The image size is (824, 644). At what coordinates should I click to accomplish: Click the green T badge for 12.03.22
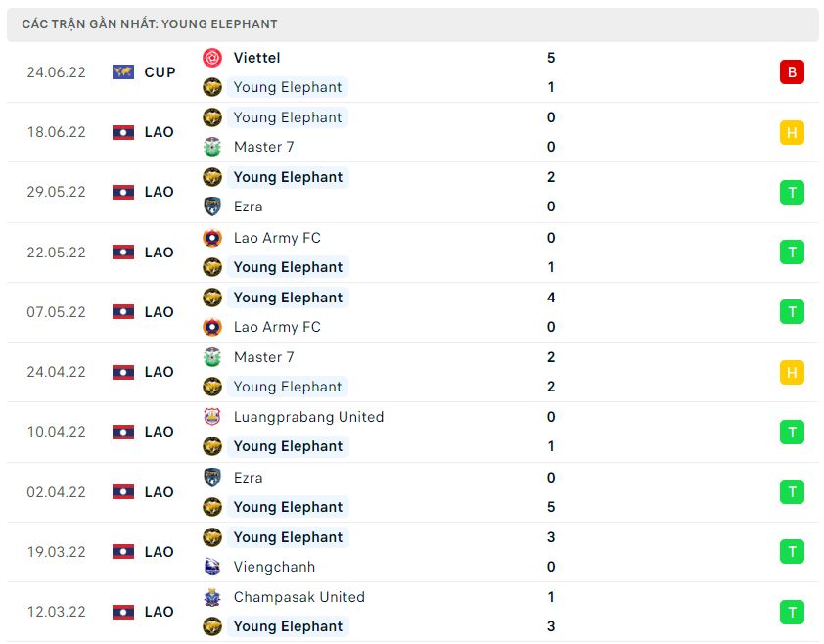792,612
